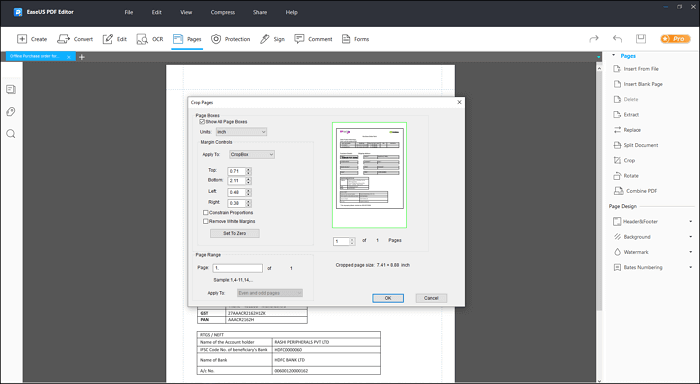This screenshot has width=700, height=384.
Task: Open the File menu
Action: point(129,13)
